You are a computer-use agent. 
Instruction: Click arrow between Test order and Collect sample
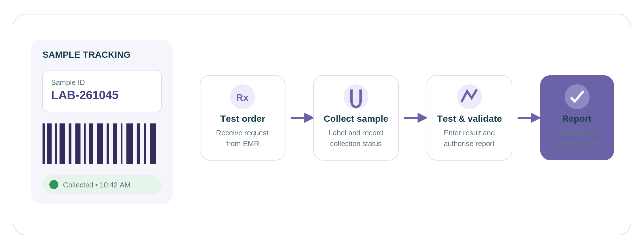(x=302, y=118)
